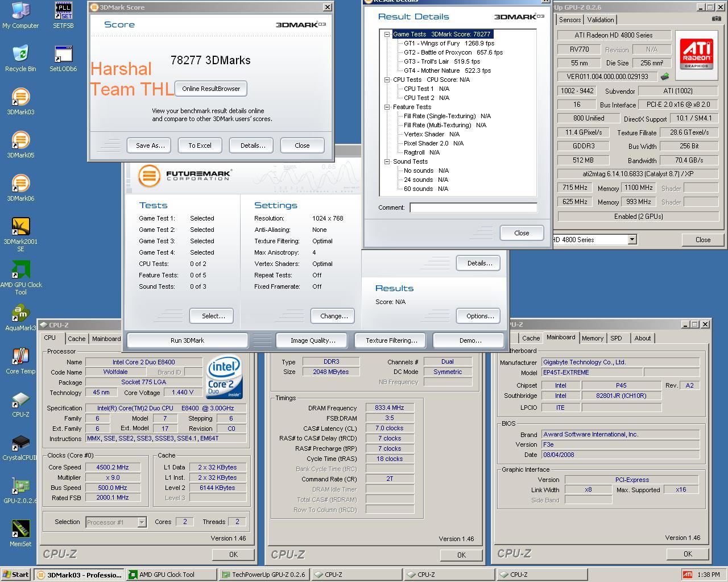728x582 pixels.
Task: Open the MemSet desktop icon
Action: pos(20,534)
